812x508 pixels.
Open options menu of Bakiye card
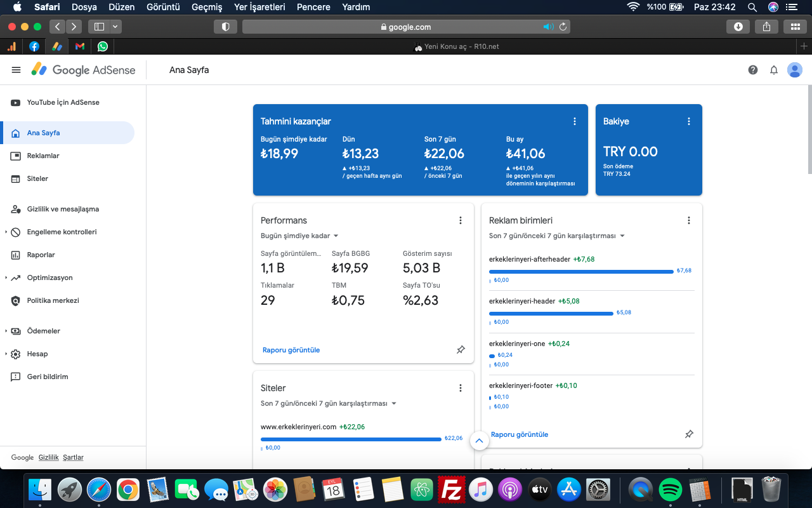(689, 121)
